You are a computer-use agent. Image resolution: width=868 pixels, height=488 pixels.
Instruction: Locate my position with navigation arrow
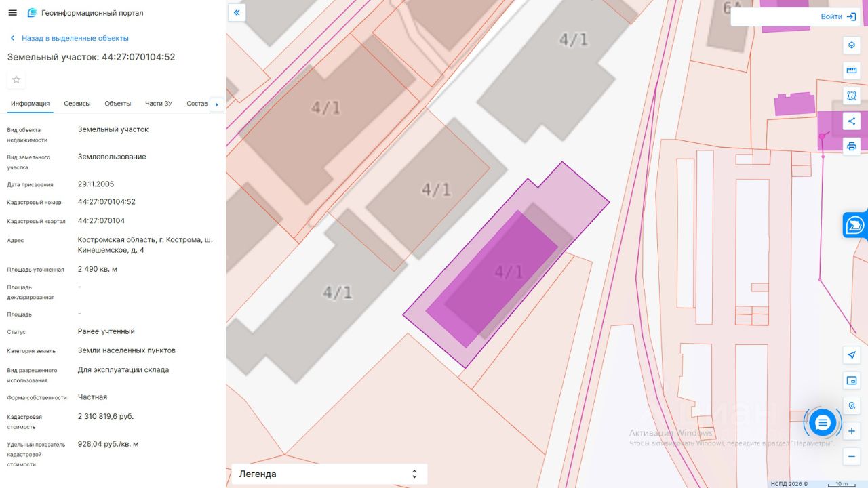[x=852, y=355]
